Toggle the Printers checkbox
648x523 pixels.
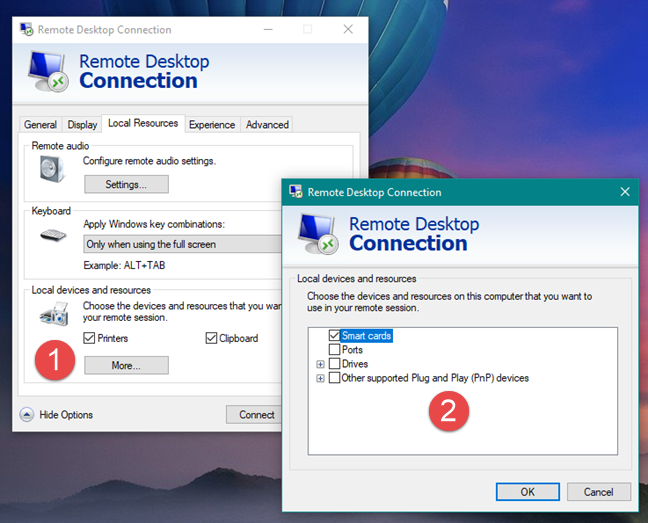pyautogui.click(x=89, y=338)
